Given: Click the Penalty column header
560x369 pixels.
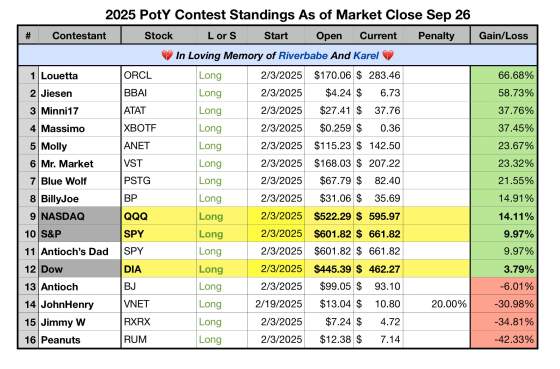Looking at the screenshot, I should [x=436, y=35].
